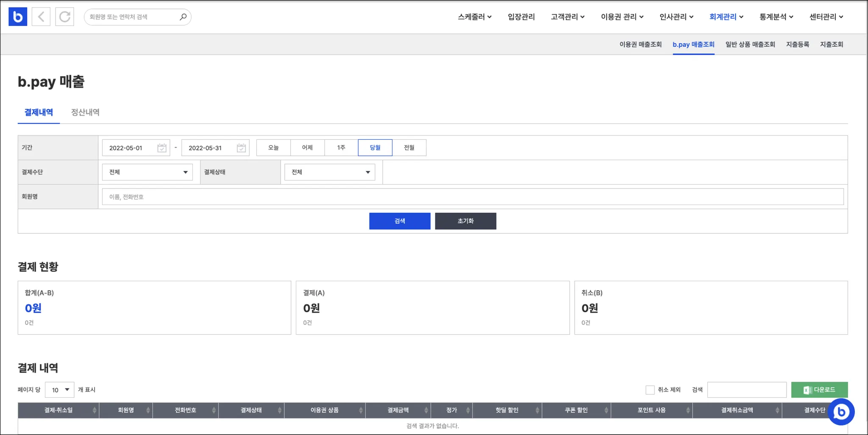Open the b chat floating icon
Image resolution: width=868 pixels, height=435 pixels.
[x=841, y=412]
